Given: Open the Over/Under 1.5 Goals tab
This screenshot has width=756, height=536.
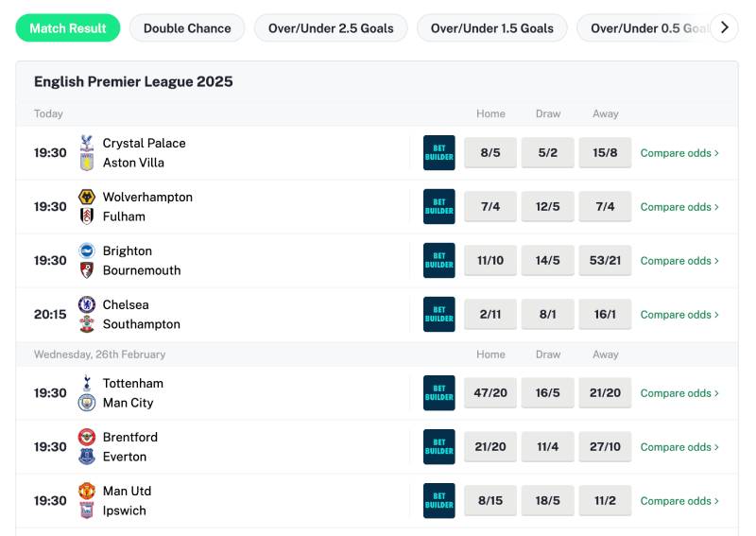Looking at the screenshot, I should tap(491, 28).
